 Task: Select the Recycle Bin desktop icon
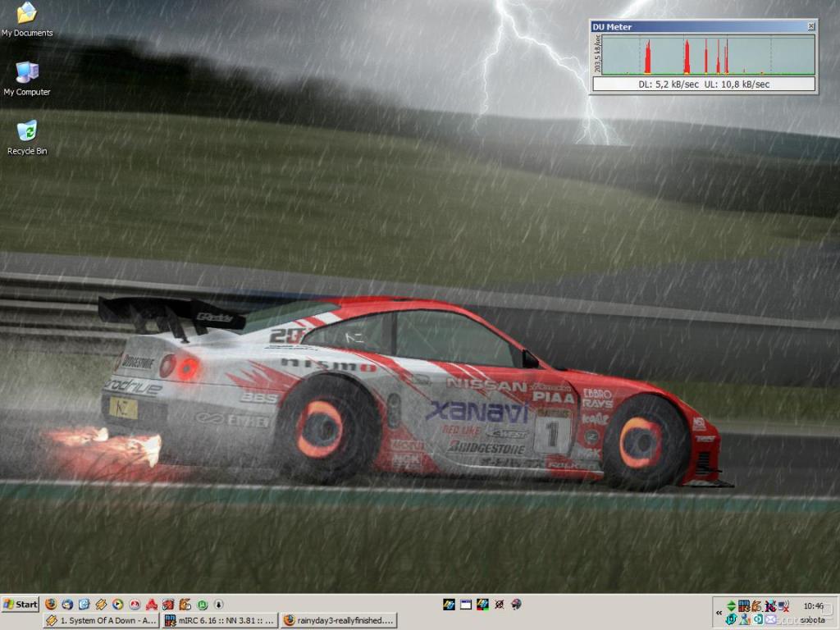click(x=27, y=138)
